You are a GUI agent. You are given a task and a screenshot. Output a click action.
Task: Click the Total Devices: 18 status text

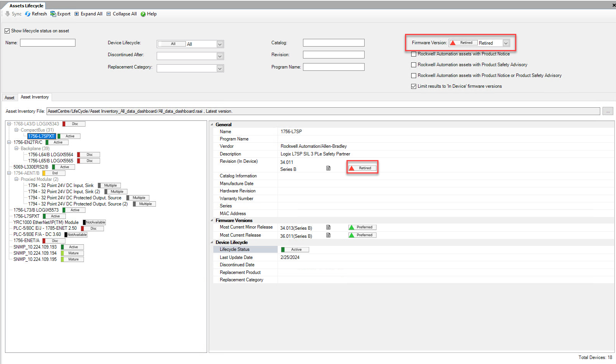[595, 357]
